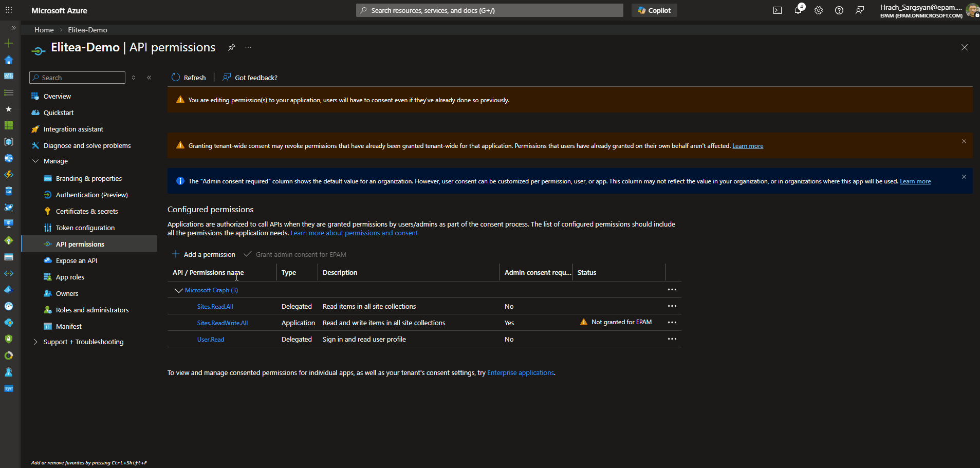
Task: Collapse the Microsoft Graph permission group
Action: point(178,290)
